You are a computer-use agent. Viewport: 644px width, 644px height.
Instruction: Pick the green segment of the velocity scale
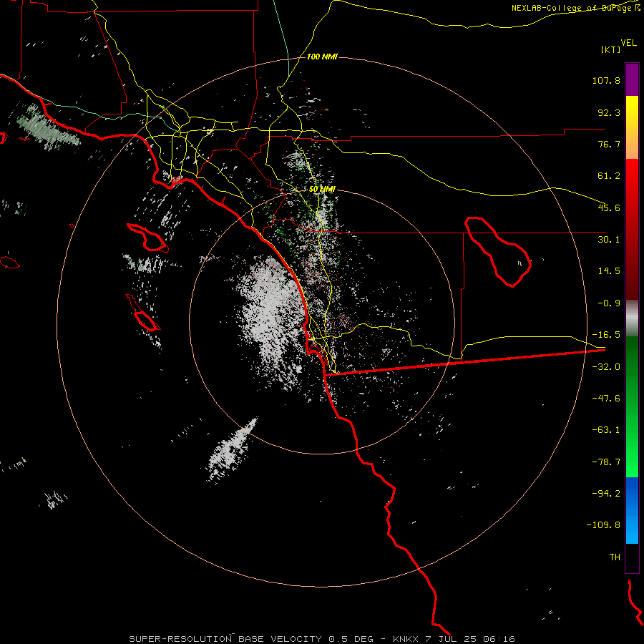coord(632,406)
